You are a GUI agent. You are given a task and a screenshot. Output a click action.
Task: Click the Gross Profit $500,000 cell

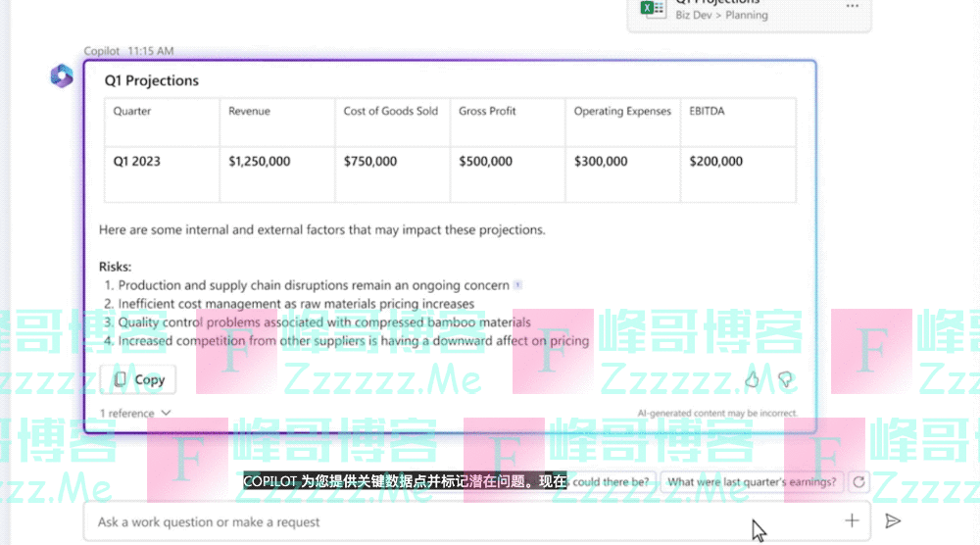coord(485,161)
